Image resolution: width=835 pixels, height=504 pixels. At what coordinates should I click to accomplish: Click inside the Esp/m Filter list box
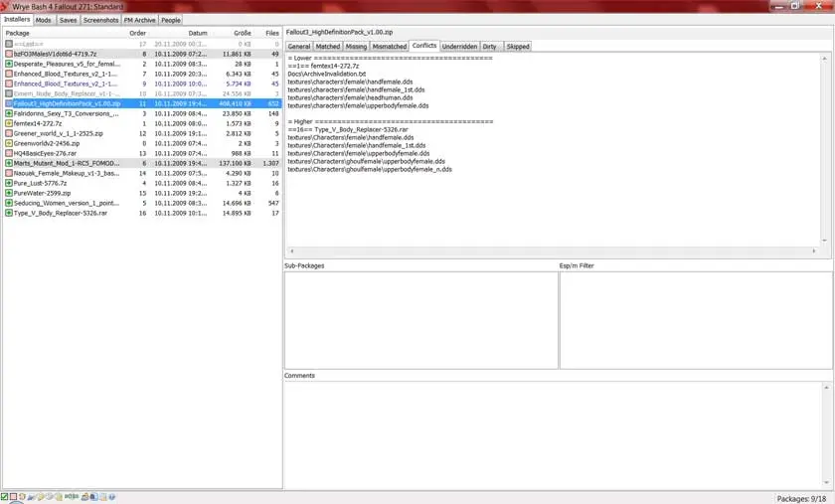696,320
